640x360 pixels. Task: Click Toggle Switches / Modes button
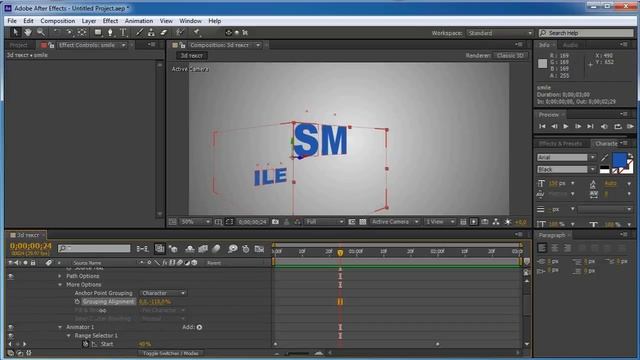(171, 353)
